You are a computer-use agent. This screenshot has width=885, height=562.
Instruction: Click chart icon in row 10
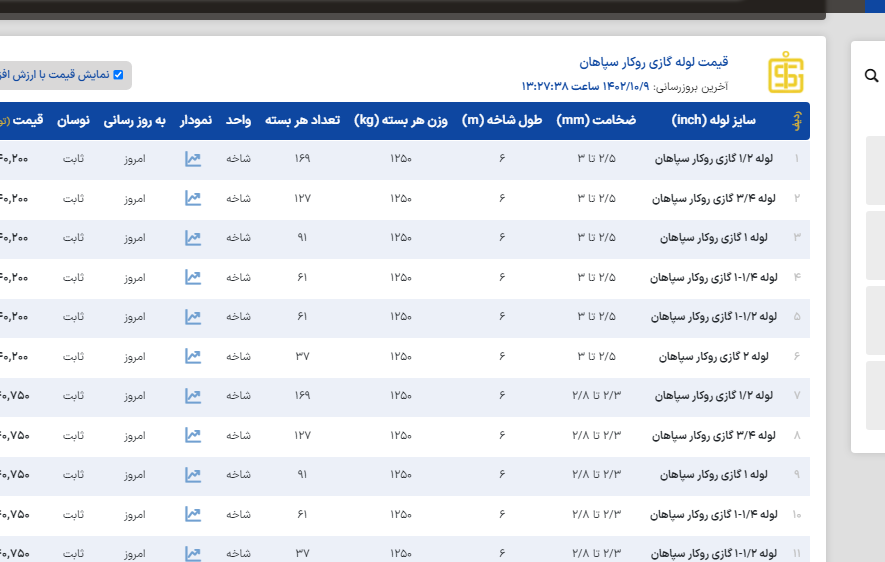(193, 514)
